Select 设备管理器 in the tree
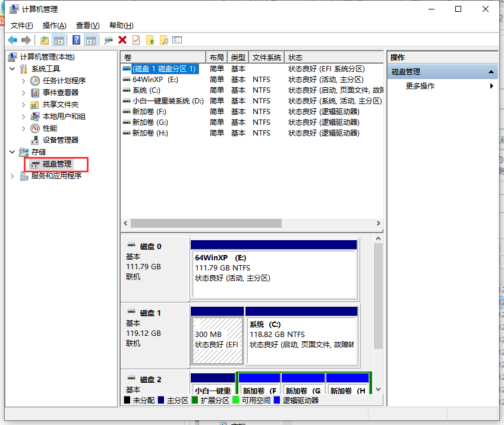This screenshot has height=425, width=504. click(x=60, y=140)
